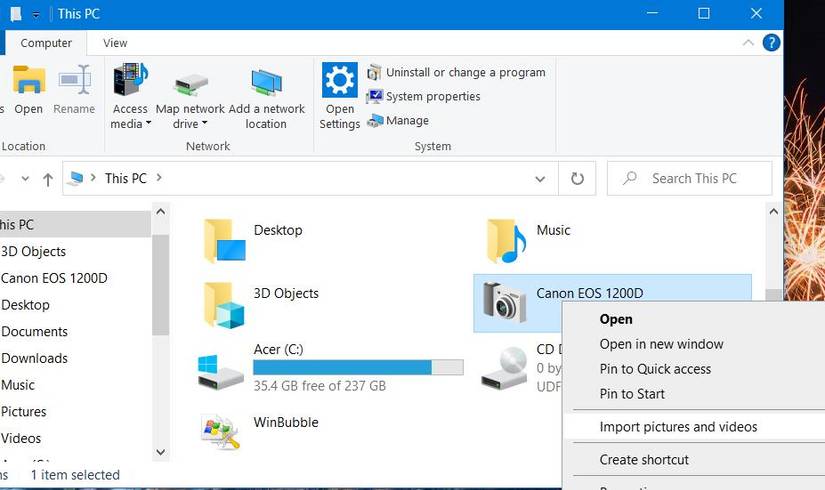825x490 pixels.
Task: Click the blue Help question mark icon
Action: pyautogui.click(x=771, y=43)
